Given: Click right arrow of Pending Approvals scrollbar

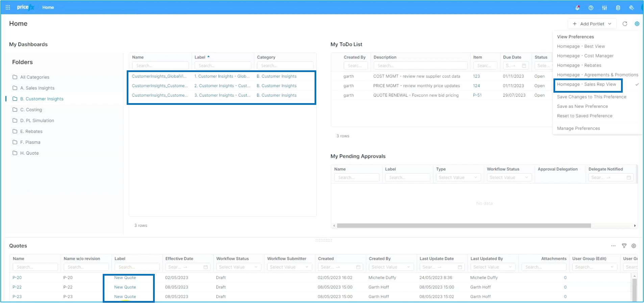Looking at the screenshot, I should point(635,226).
